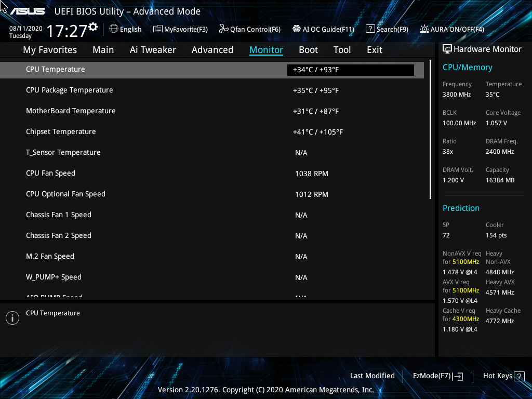Screen dimensions: 532x399
Task: Open the Exit menu
Action: tap(374, 49)
